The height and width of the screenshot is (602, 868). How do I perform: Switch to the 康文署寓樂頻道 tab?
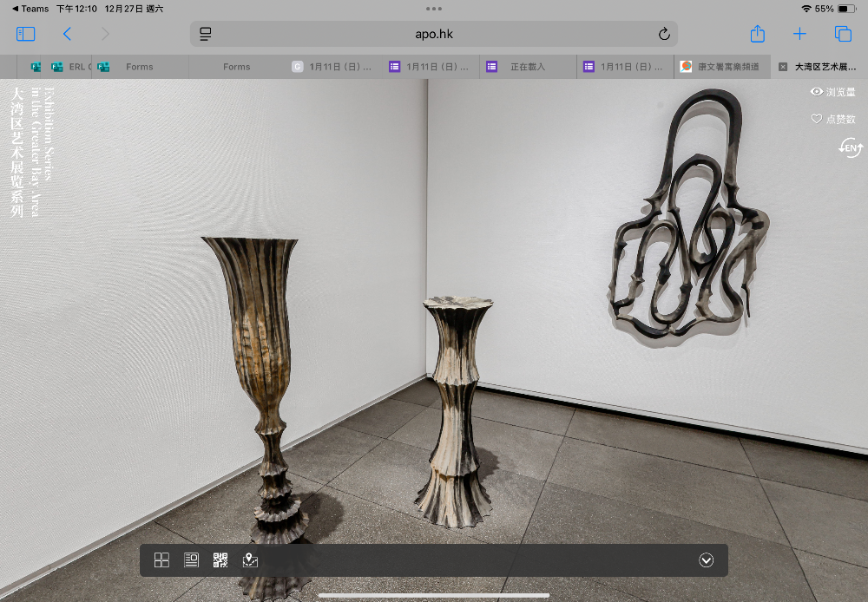(720, 67)
